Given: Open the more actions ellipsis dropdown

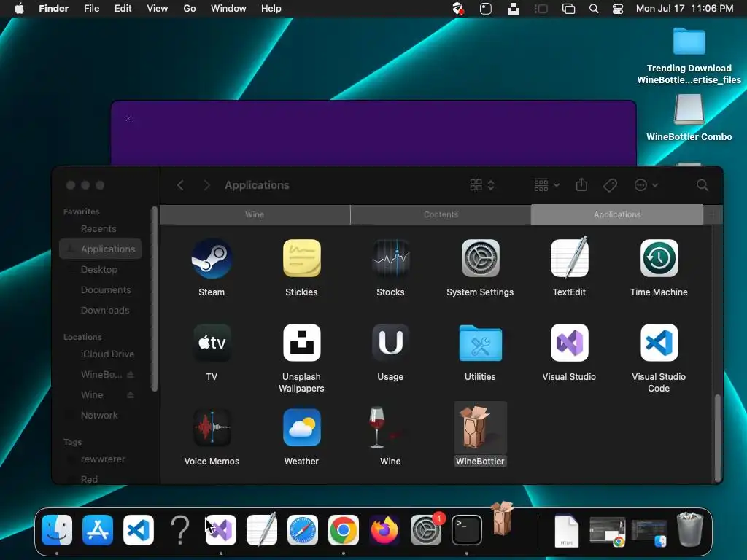Looking at the screenshot, I should (x=646, y=185).
